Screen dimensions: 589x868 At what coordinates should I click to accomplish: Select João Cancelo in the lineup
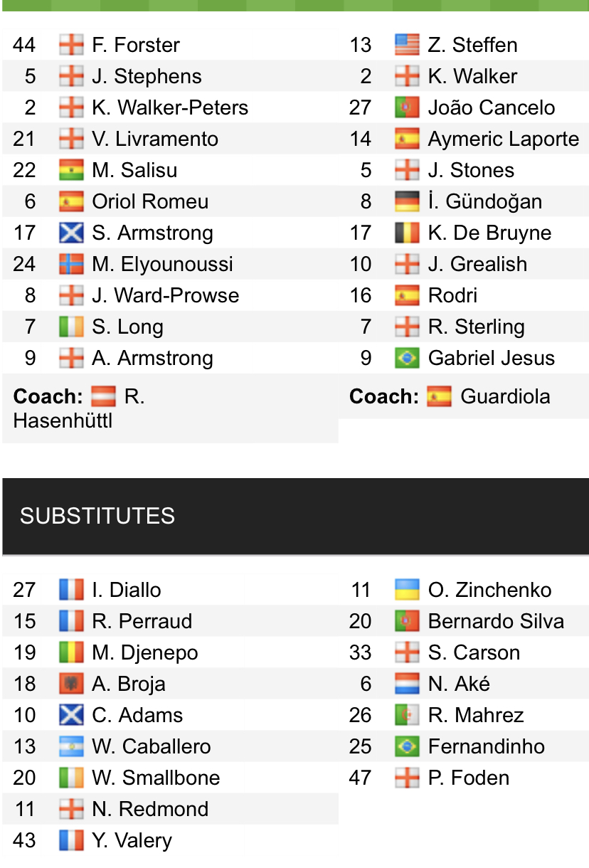(x=491, y=107)
